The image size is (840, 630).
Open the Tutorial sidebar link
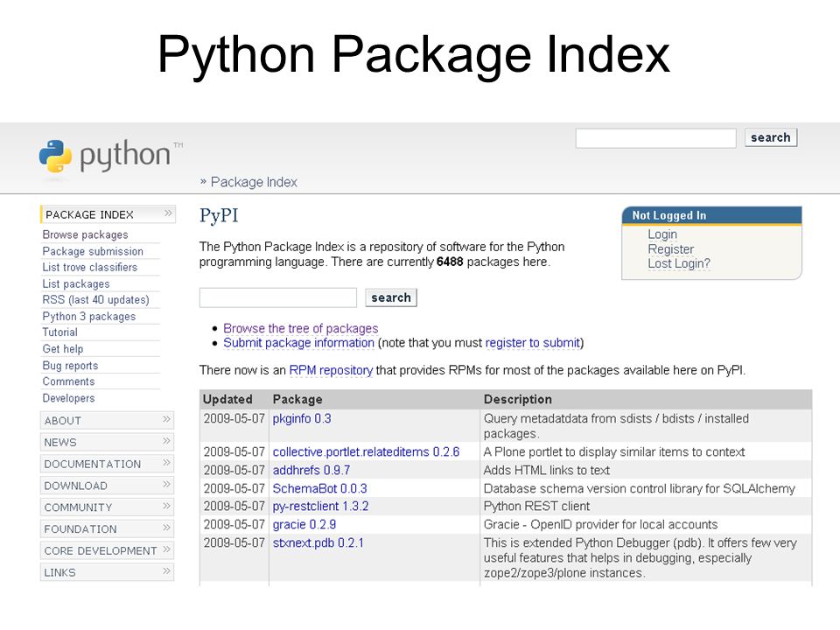click(x=60, y=332)
